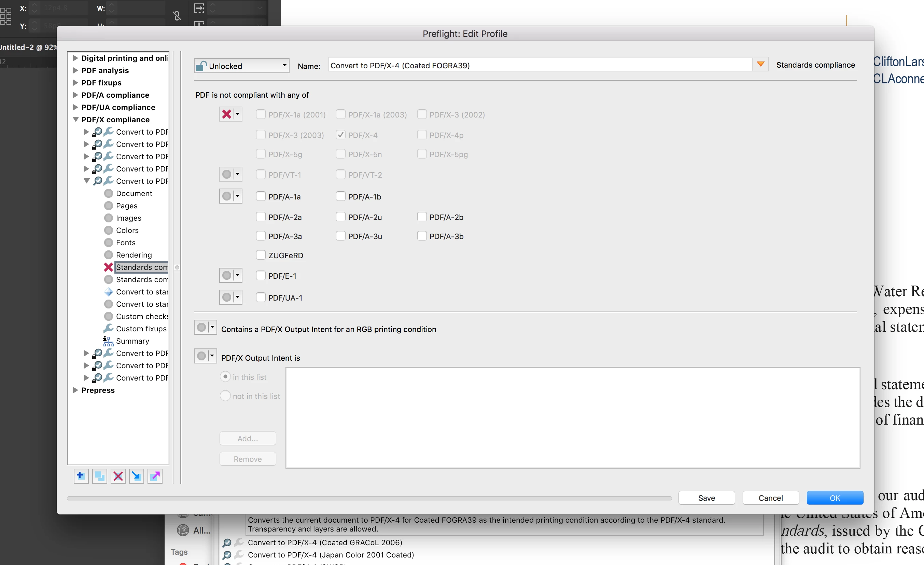Click into the profile Name text field
The width and height of the screenshot is (924, 565).
click(x=539, y=65)
